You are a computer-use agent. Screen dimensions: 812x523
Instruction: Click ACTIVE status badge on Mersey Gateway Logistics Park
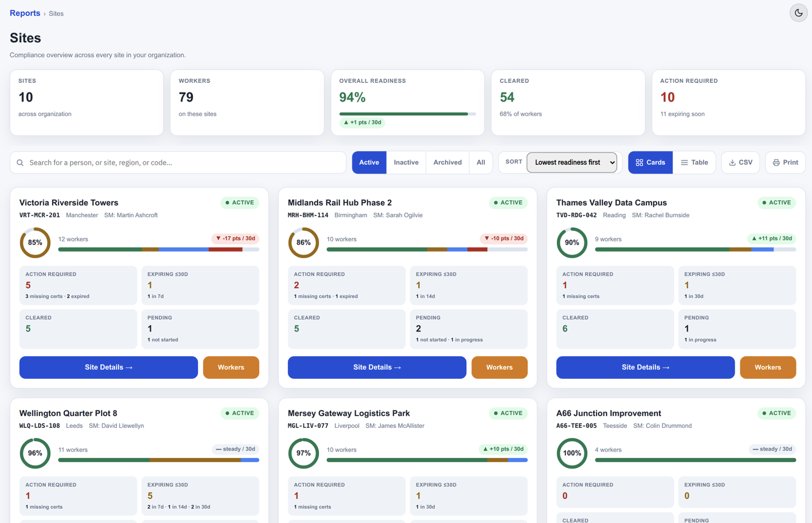(x=508, y=413)
